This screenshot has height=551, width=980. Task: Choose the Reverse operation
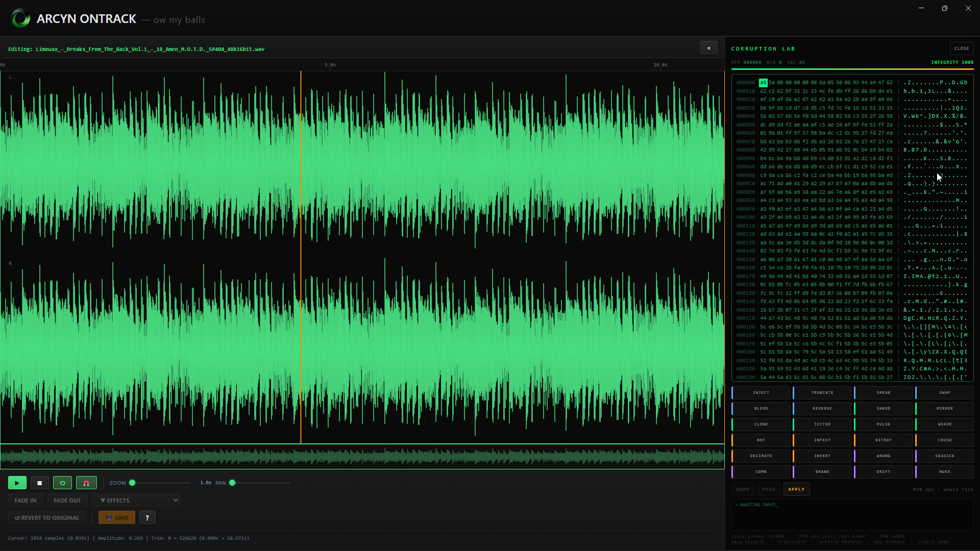[822, 408]
